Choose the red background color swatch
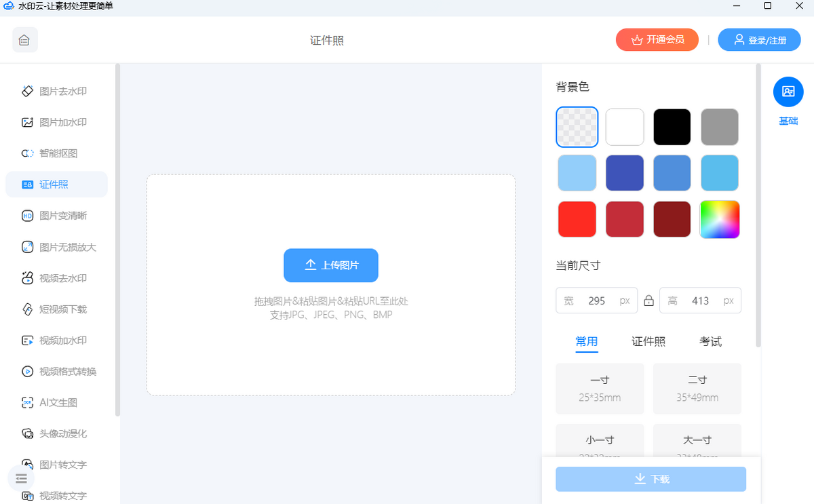Screen dimensions: 814x504 577,219
